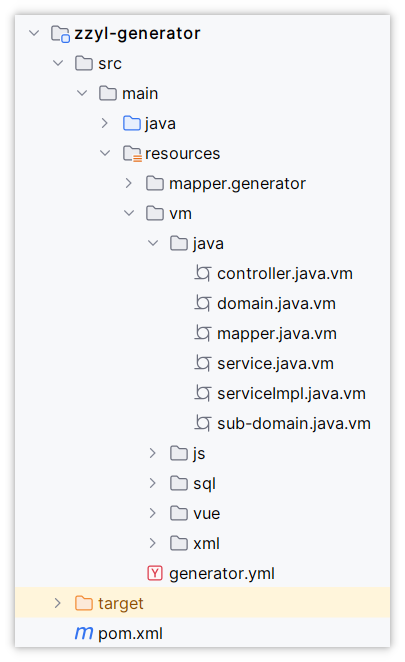
Task: Click the serviceImpl.java.vm file icon
Action: (x=203, y=393)
